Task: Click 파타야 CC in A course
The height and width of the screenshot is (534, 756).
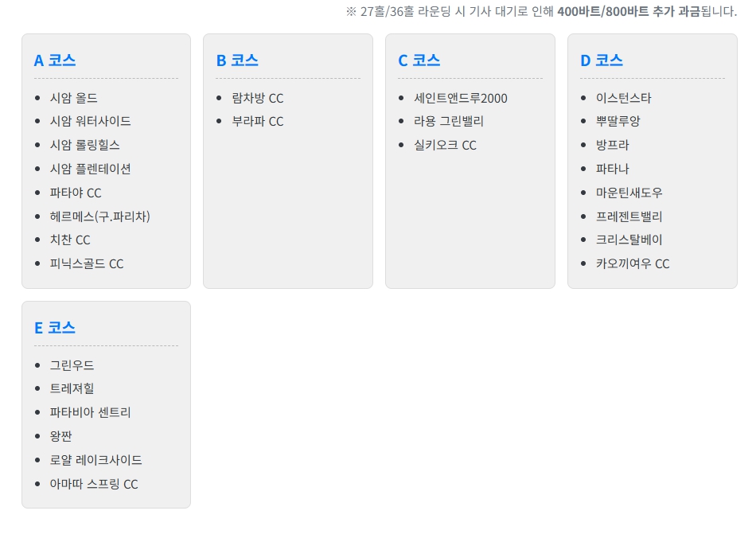Action: 76,193
